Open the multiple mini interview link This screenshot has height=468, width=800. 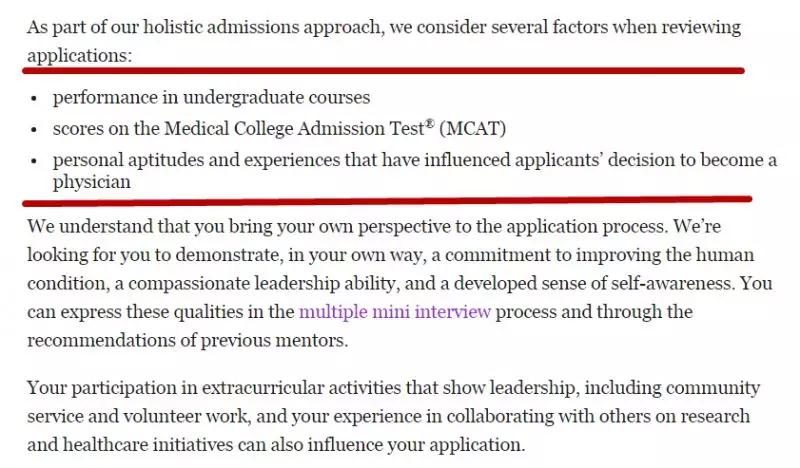(x=395, y=311)
